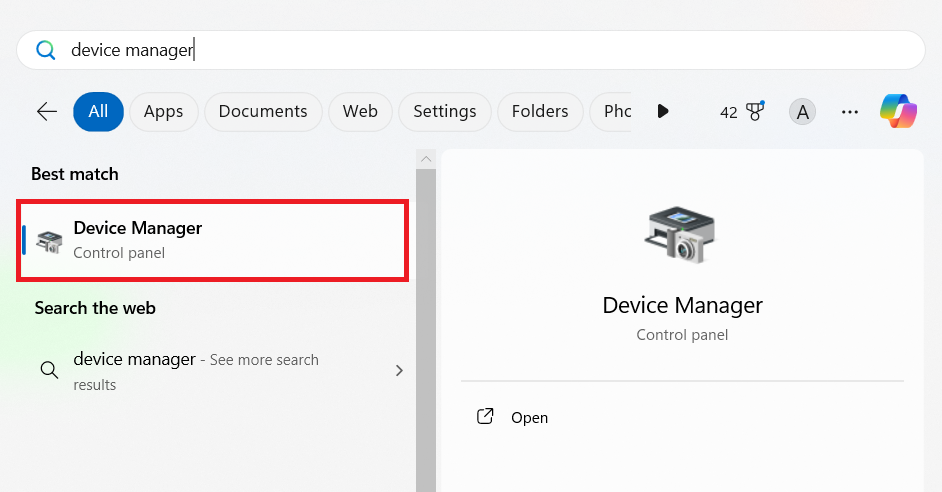Select the All filter tab
This screenshot has height=492, width=942.
pos(99,111)
